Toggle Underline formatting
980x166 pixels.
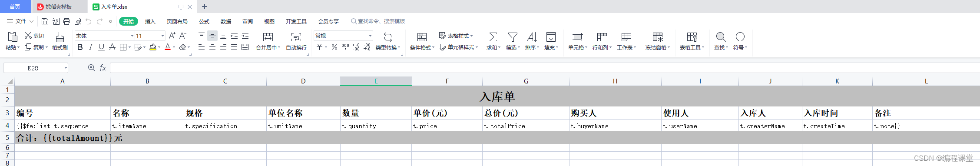[101, 47]
